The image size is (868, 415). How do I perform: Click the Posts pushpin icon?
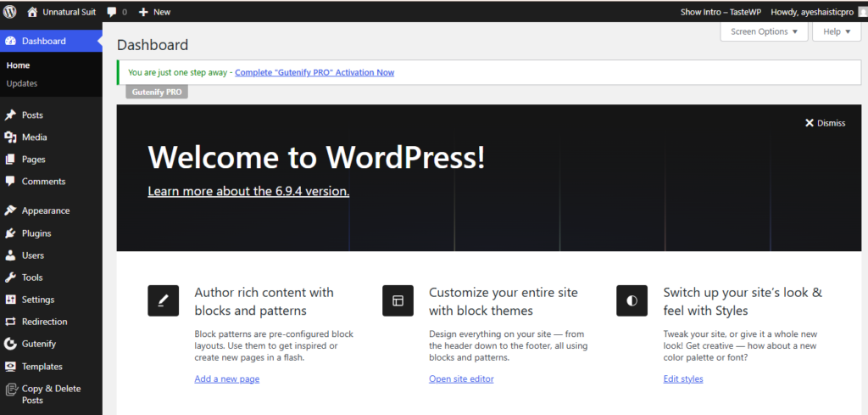[10, 115]
